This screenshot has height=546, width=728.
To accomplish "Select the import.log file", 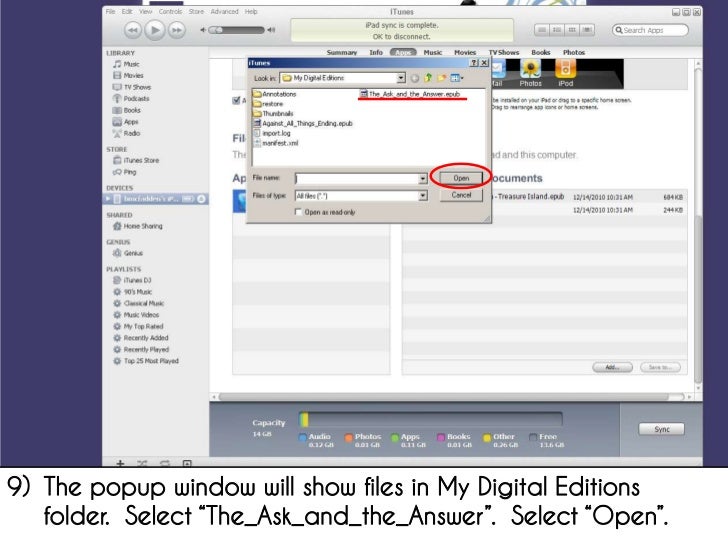I will pos(272,133).
